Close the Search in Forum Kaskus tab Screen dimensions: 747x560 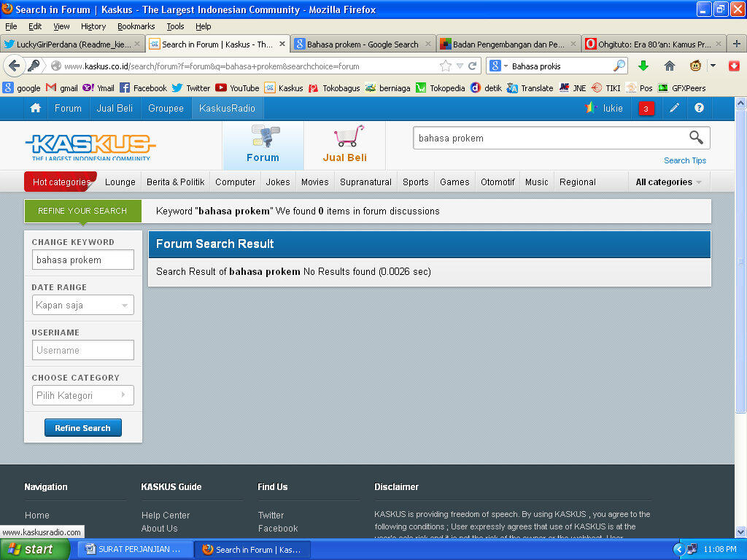(282, 44)
